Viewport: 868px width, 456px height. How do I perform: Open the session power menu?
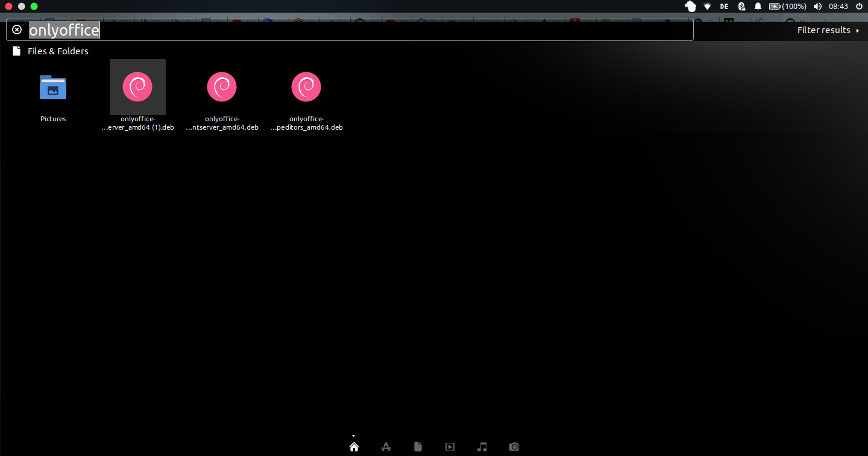click(x=858, y=7)
